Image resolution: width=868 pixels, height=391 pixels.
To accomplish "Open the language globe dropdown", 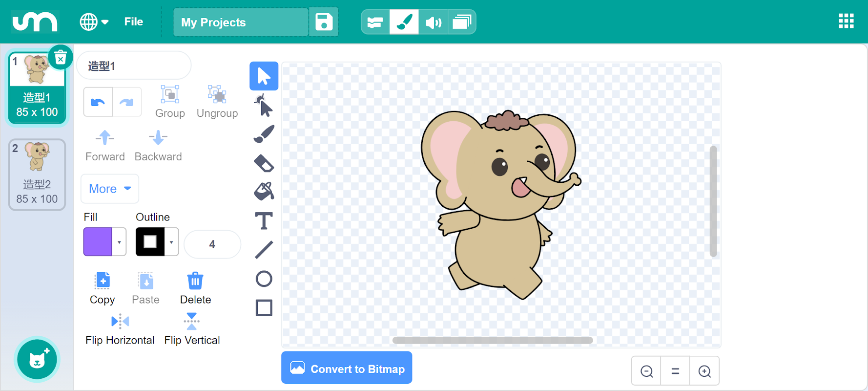I will [94, 22].
